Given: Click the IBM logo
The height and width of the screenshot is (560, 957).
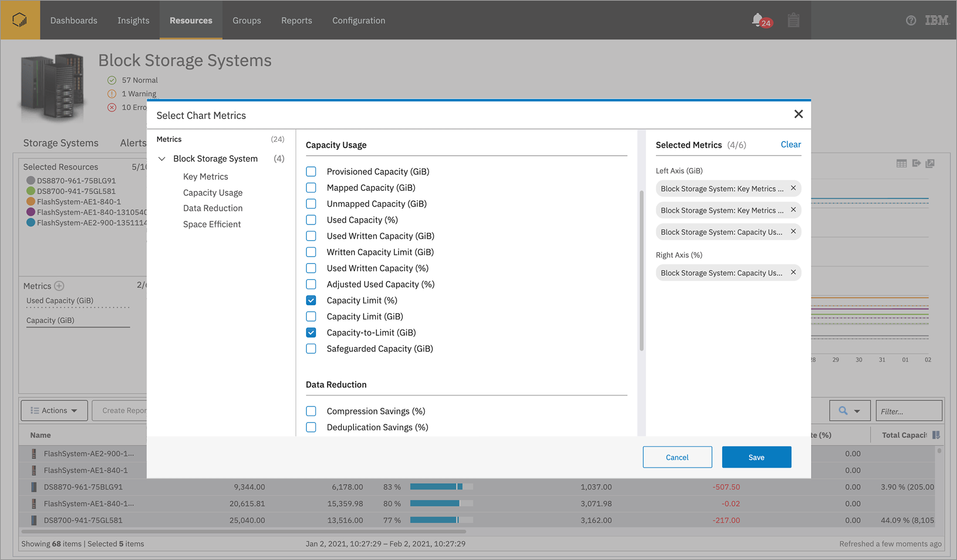Looking at the screenshot, I should click(x=937, y=20).
